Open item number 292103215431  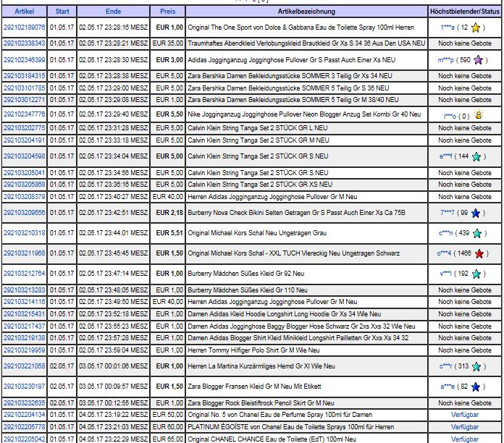pyautogui.click(x=25, y=314)
